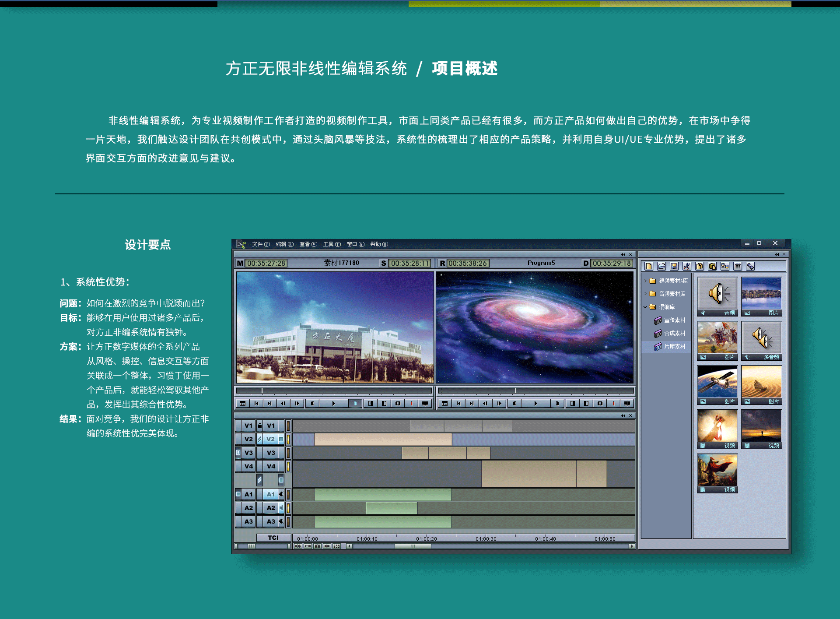
Task: Go to previous edit in record monitor
Action: point(458,403)
